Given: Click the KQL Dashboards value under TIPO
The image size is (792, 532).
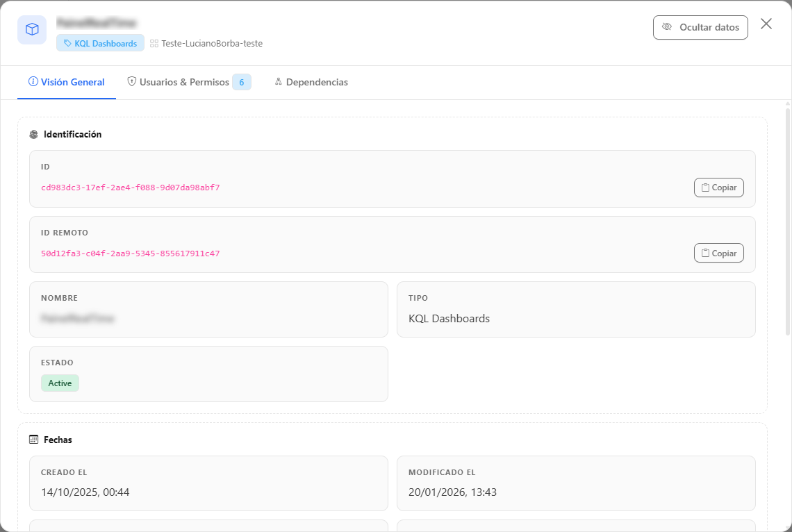Looking at the screenshot, I should 449,319.
